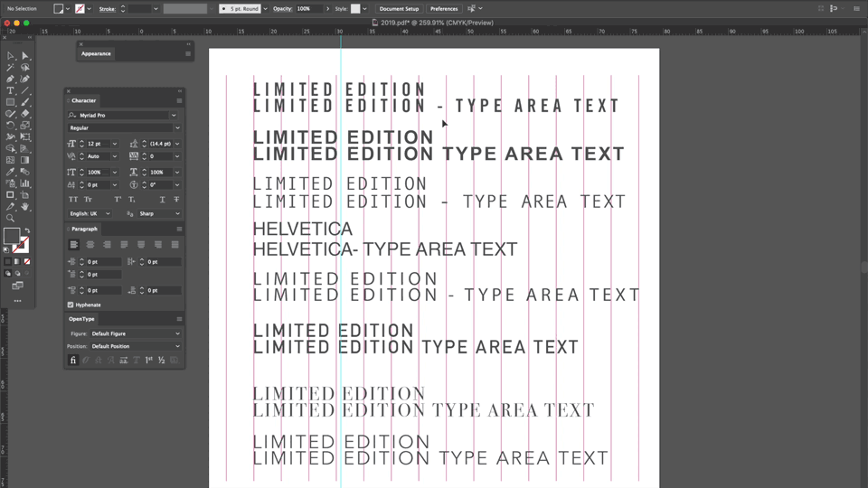Toggle Underline in Character panel

[162, 200]
